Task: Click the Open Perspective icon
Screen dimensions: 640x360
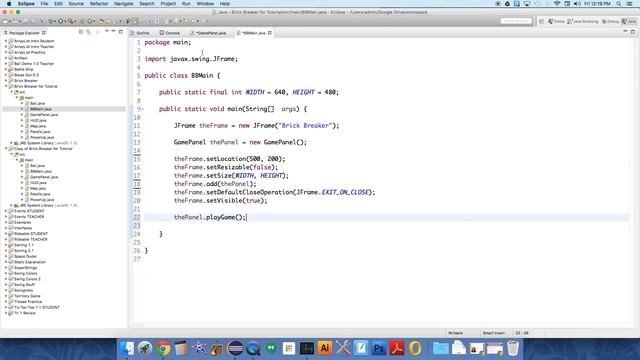Action: 541,21
